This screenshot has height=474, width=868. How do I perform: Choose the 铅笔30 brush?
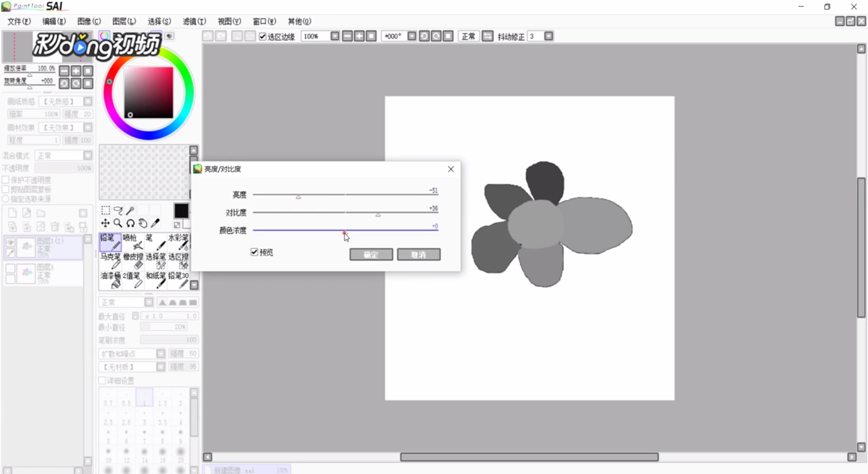click(178, 280)
